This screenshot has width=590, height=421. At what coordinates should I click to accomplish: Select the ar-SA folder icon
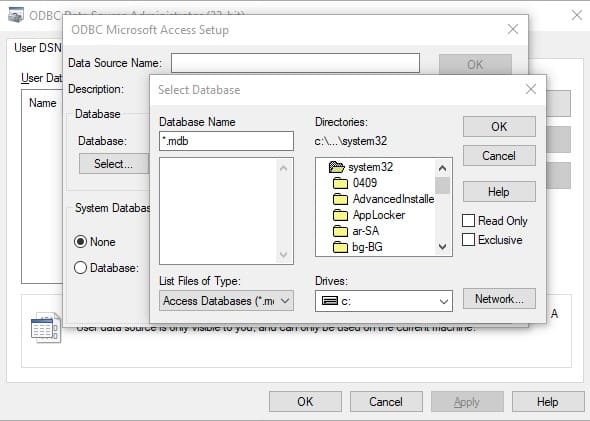341,231
